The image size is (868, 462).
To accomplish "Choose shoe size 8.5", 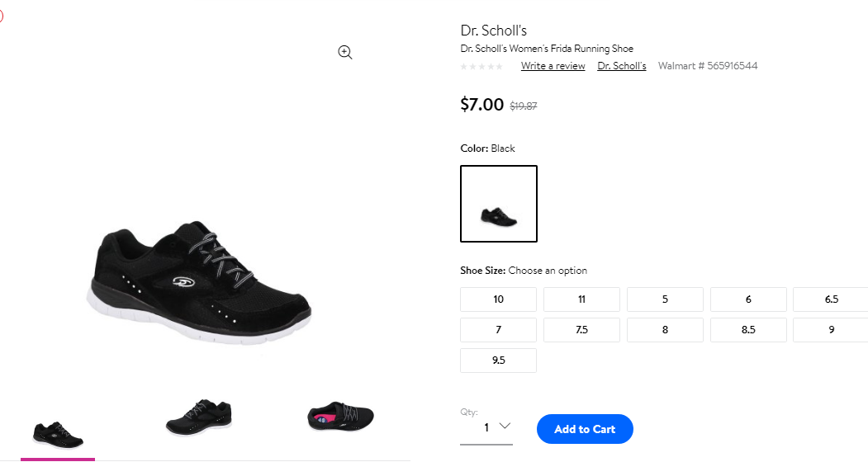I will pyautogui.click(x=748, y=330).
